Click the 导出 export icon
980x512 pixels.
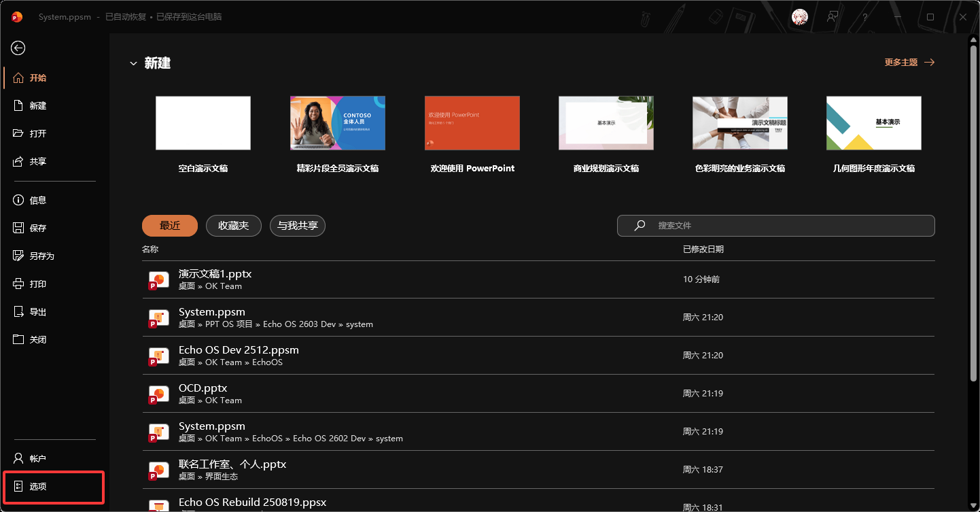pyautogui.click(x=18, y=311)
